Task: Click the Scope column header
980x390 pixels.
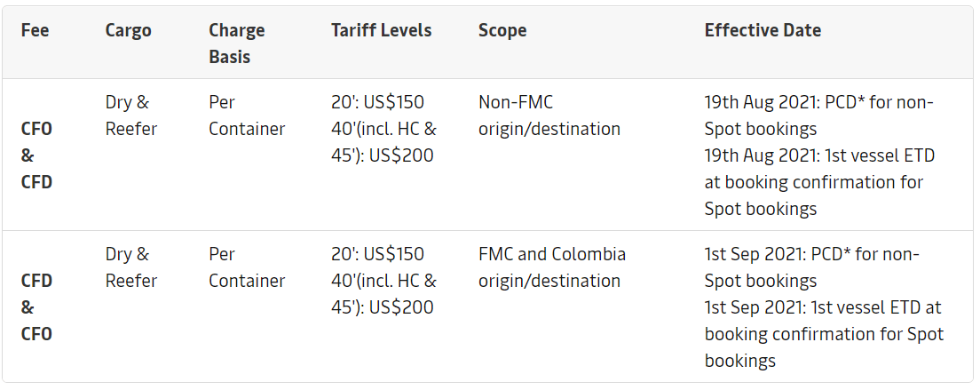Action: (x=502, y=30)
